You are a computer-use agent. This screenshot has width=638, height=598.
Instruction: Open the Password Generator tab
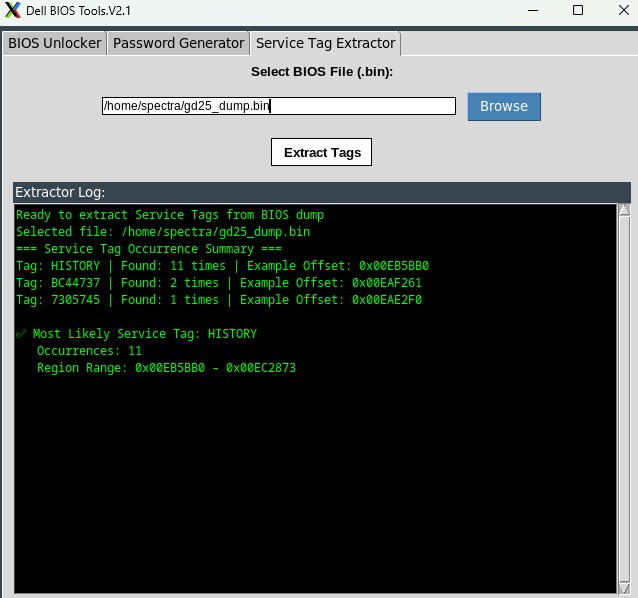[178, 43]
